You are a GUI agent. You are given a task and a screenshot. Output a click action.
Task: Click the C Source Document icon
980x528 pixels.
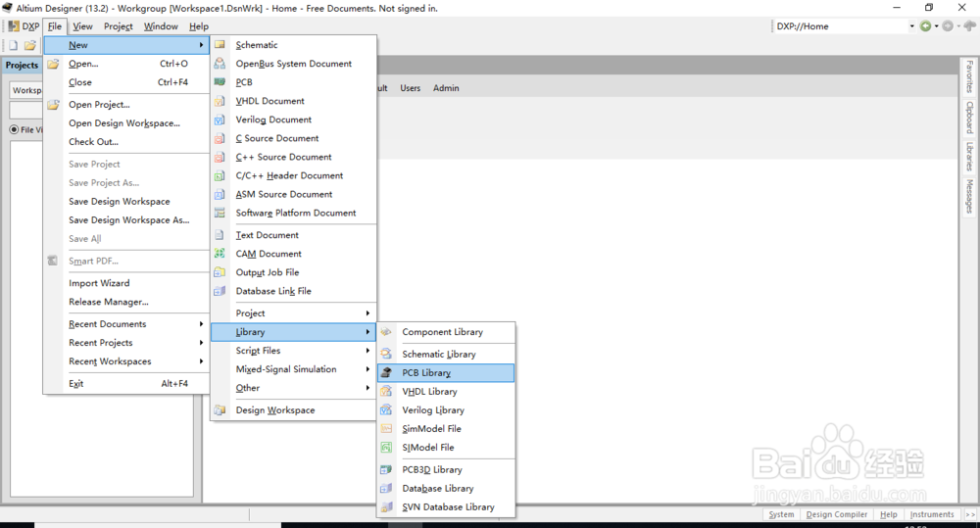[x=220, y=138]
